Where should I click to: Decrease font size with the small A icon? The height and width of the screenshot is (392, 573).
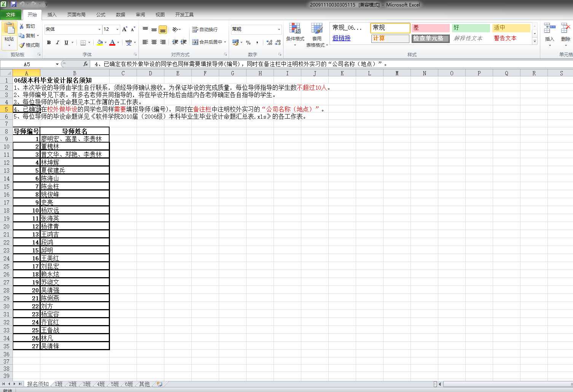[133, 29]
